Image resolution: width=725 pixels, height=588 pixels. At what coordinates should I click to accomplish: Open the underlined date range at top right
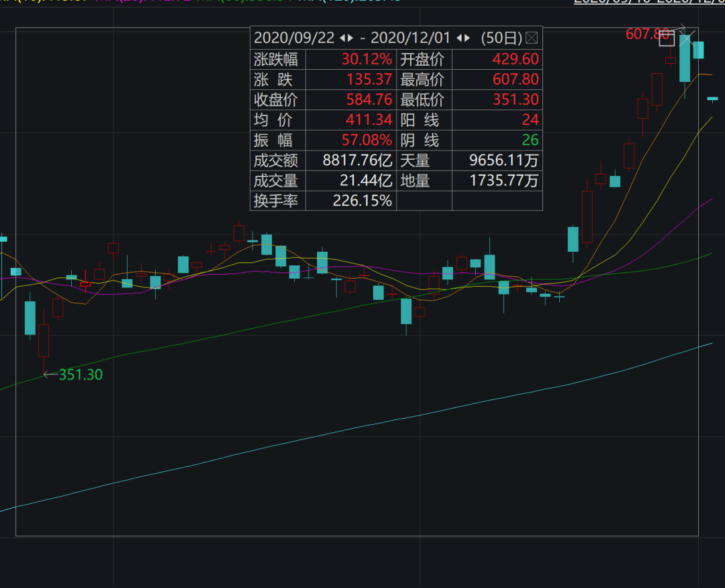(x=648, y=2)
